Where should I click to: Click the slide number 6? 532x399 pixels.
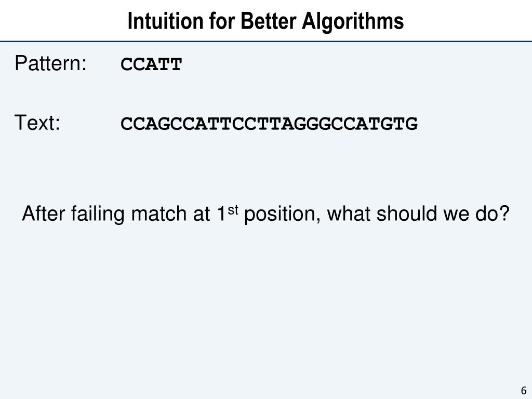[524, 391]
